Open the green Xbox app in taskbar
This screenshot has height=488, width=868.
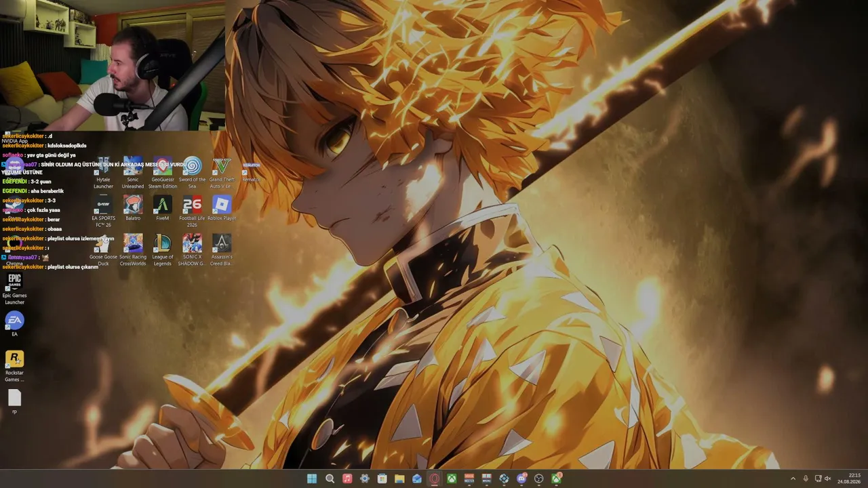point(452,479)
